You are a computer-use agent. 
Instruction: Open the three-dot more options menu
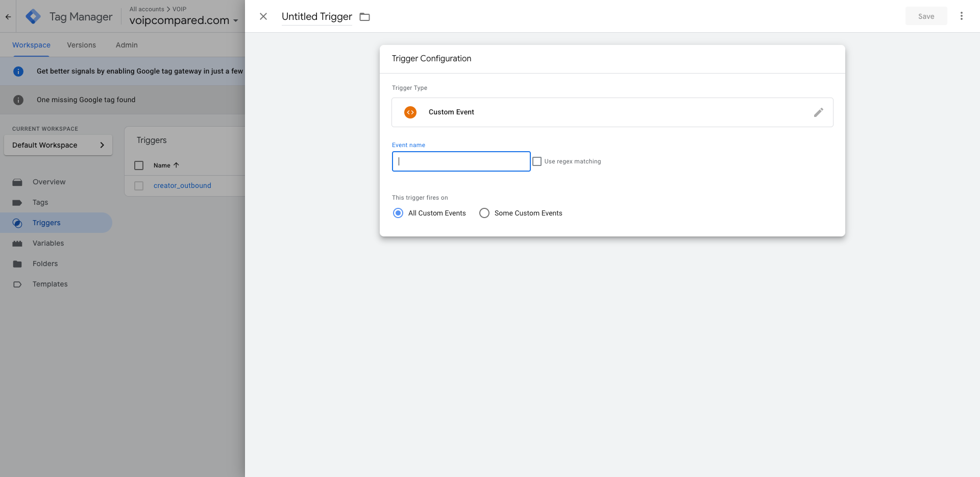point(961,16)
